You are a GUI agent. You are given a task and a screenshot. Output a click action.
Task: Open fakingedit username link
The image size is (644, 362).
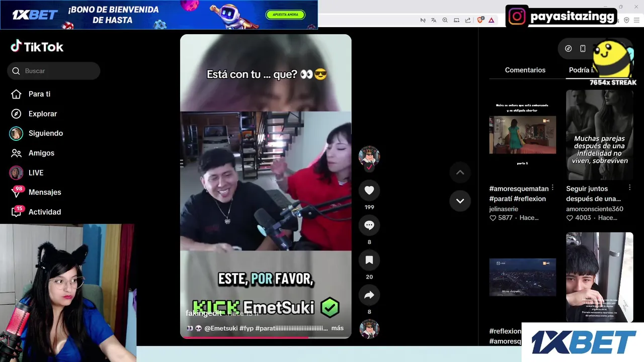tap(204, 313)
